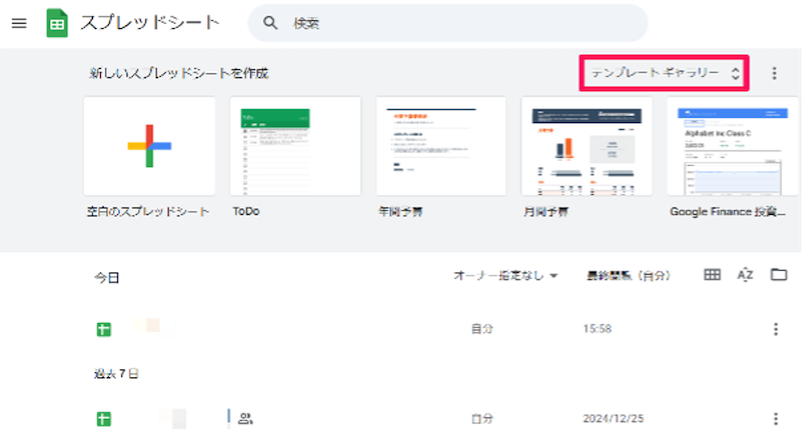The width and height of the screenshot is (804, 441).
Task: Expand the テンプレート ギャラリー template gallery
Action: 664,73
